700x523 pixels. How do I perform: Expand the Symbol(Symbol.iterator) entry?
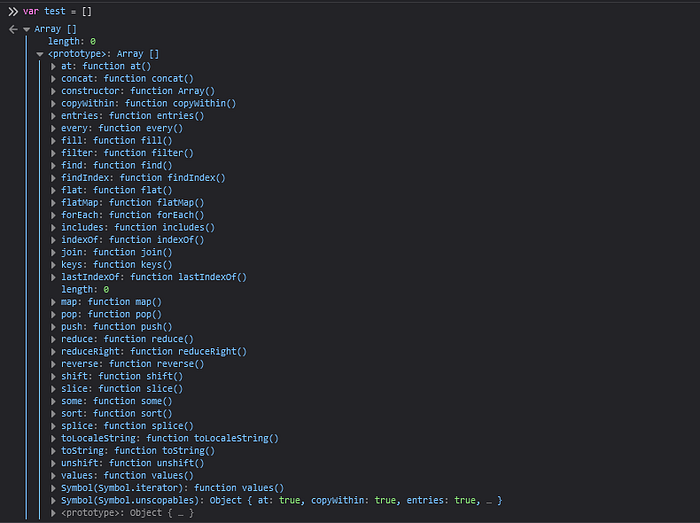(53, 488)
